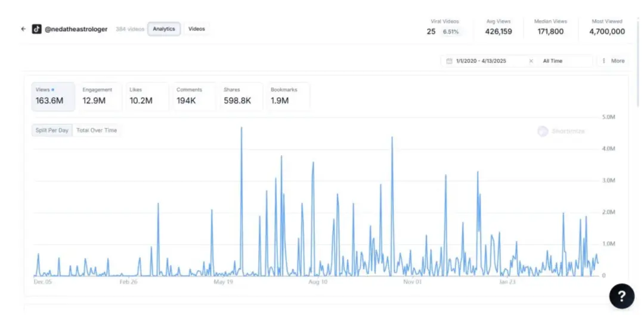The width and height of the screenshot is (644, 324).
Task: Select the Views metric card
Action: pos(53,97)
